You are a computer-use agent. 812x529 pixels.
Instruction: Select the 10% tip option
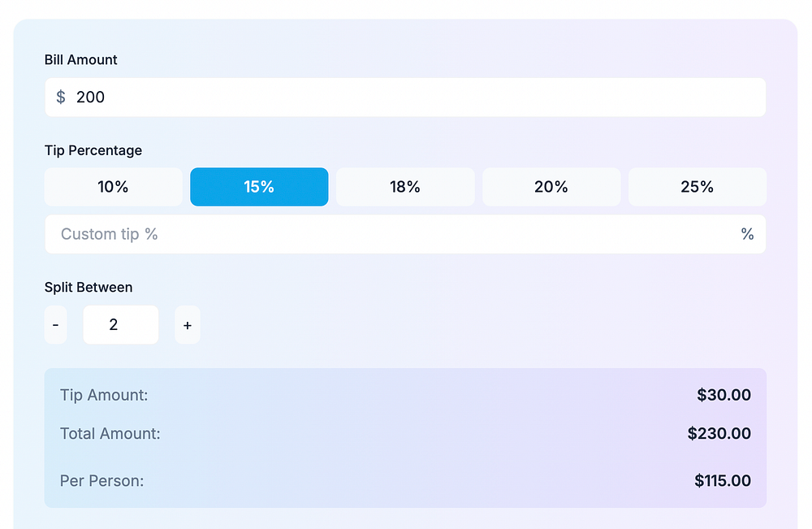click(113, 187)
